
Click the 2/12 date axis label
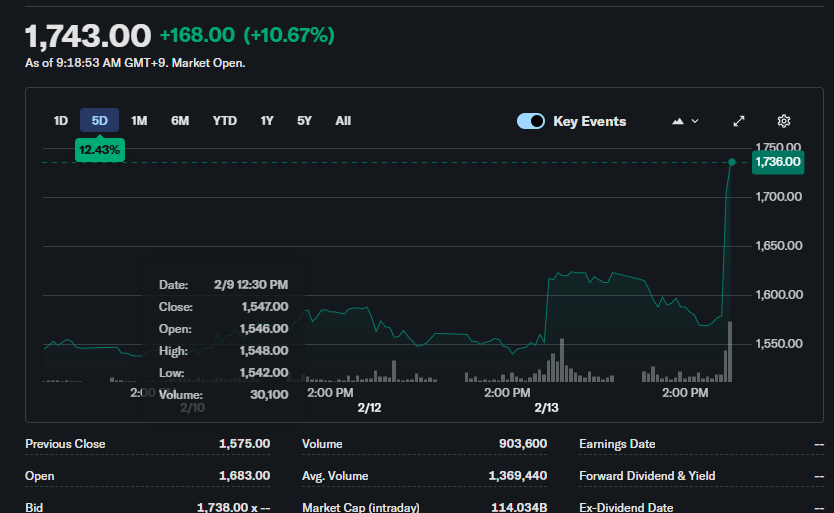coord(369,408)
